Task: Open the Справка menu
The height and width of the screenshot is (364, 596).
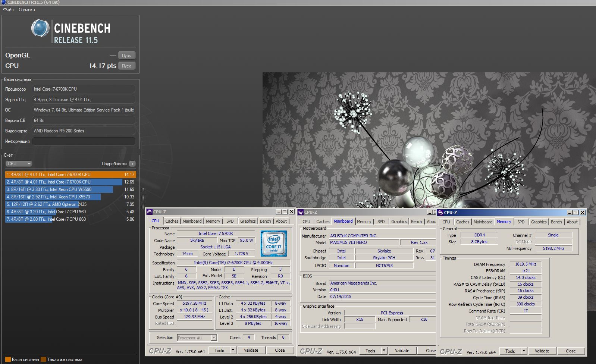Action: (x=27, y=10)
